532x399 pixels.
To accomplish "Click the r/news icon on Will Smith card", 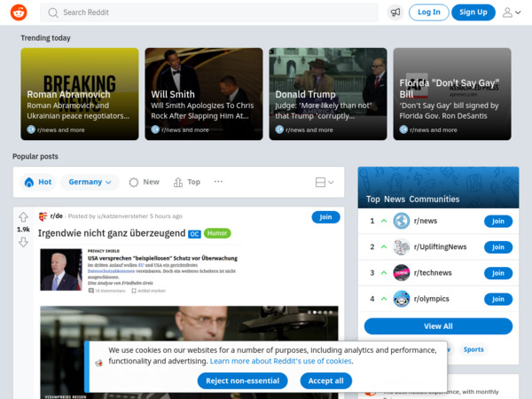I will tap(155, 129).
